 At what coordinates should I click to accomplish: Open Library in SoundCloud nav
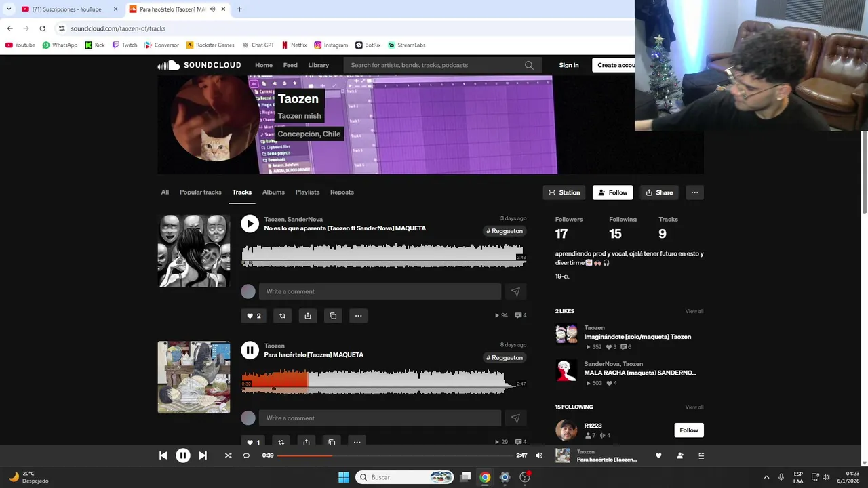coord(318,65)
